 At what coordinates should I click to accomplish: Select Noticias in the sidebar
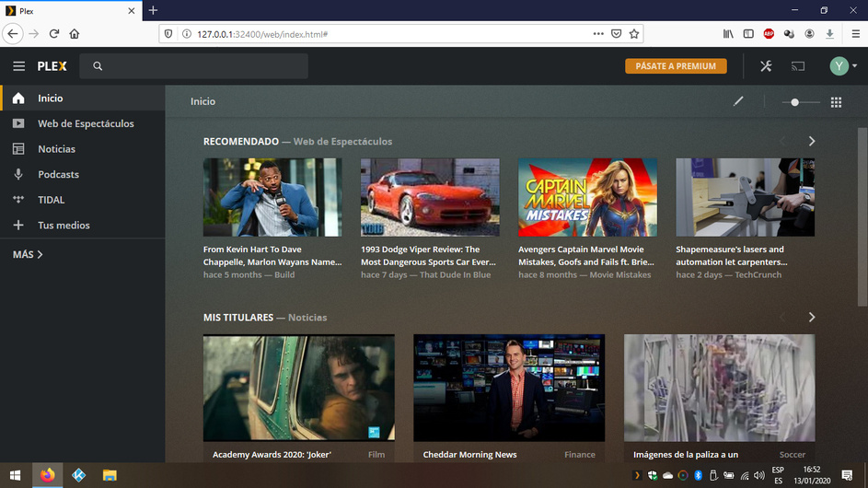[83, 149]
